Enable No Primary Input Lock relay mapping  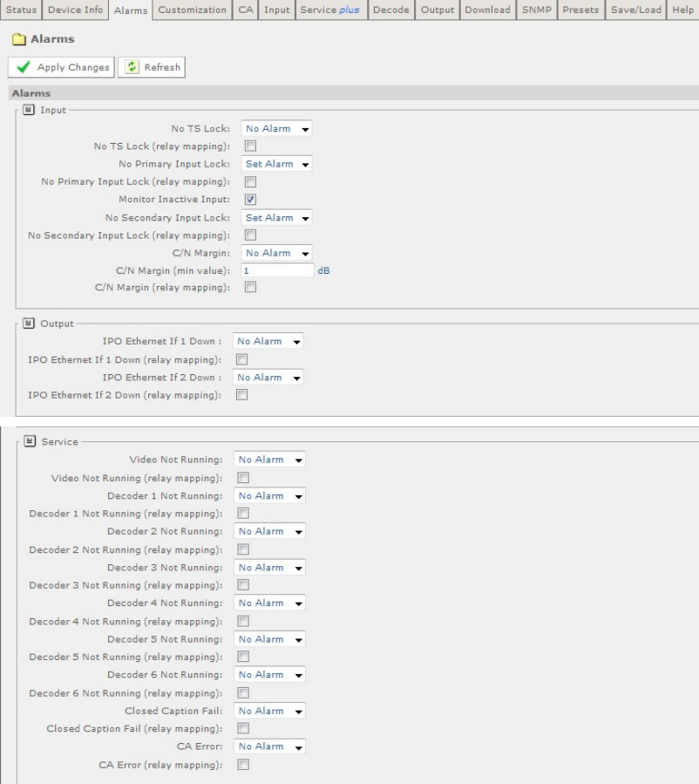(250, 181)
